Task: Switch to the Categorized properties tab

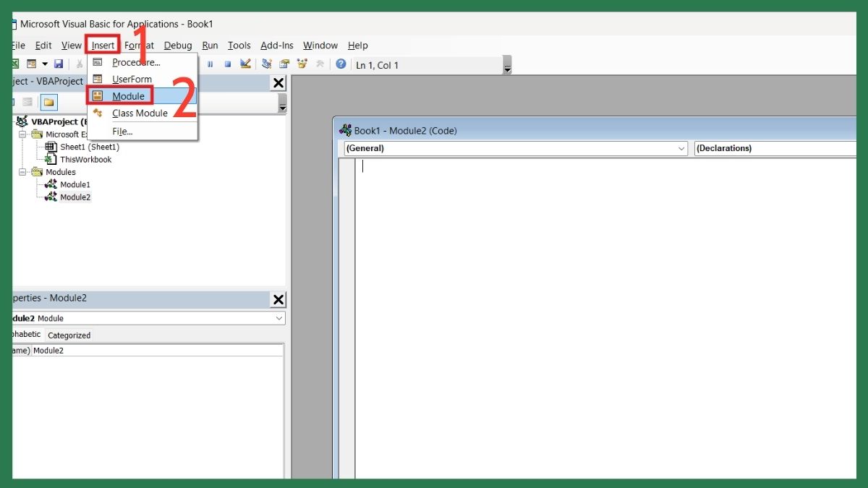Action: tap(69, 335)
